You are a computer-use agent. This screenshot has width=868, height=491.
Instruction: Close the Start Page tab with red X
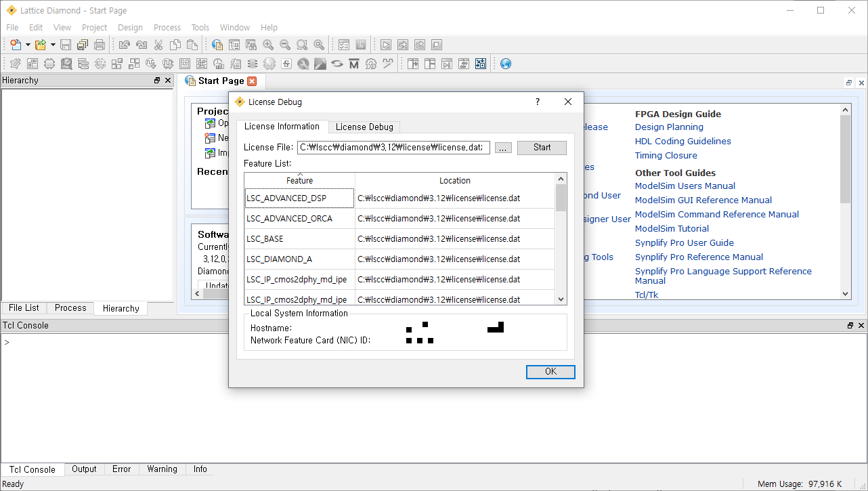tap(252, 81)
